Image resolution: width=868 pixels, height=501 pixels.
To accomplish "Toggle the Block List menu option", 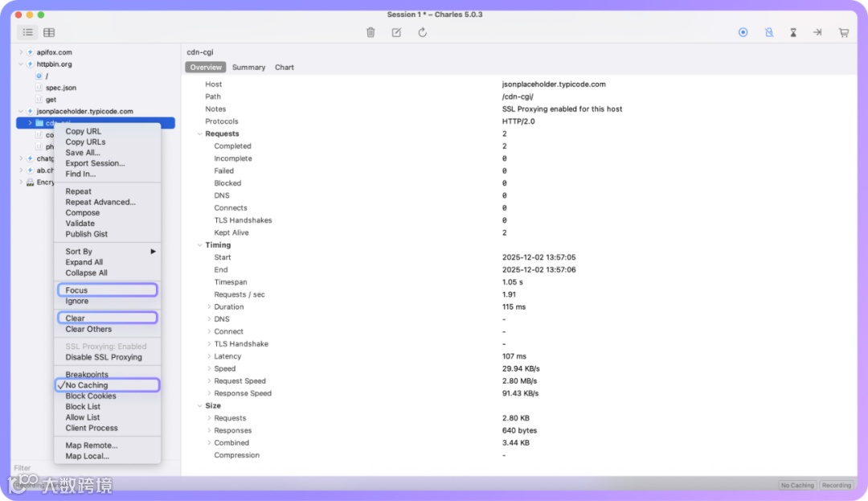I will (x=108, y=407).
